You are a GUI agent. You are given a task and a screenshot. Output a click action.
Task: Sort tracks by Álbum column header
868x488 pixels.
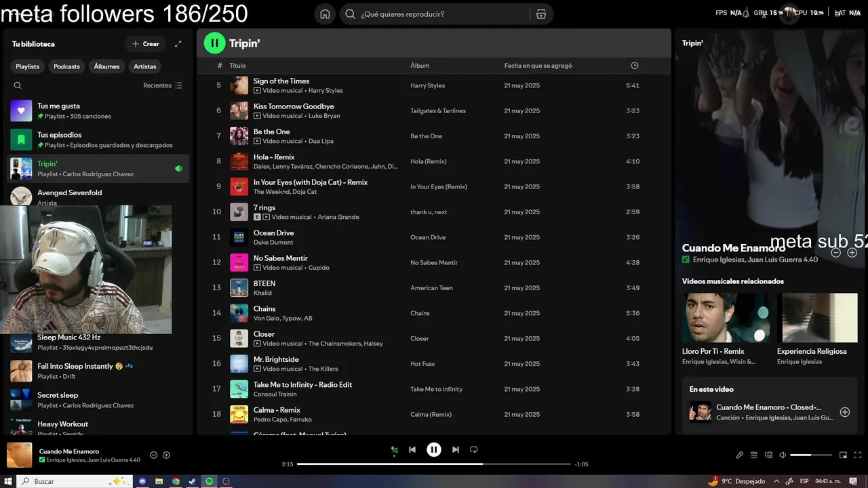click(x=420, y=66)
